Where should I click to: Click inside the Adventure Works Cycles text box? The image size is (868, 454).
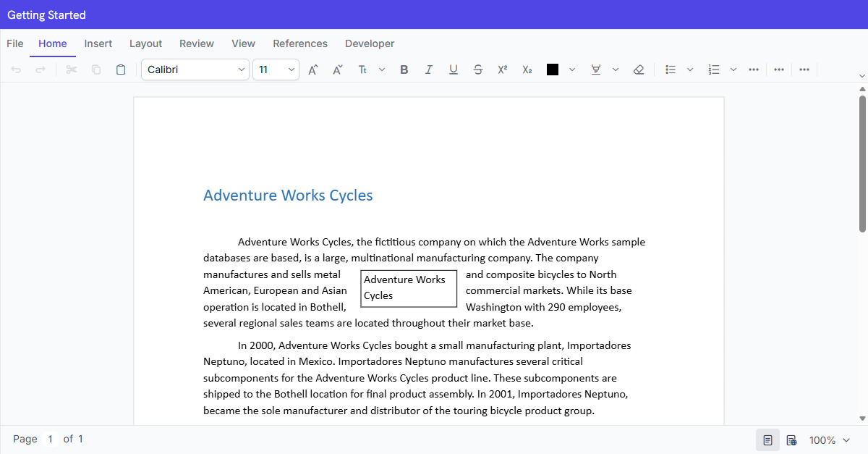click(x=409, y=288)
